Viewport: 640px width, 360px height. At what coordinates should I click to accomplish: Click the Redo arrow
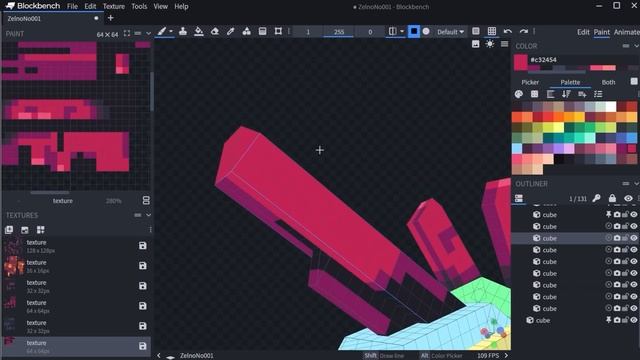(x=524, y=31)
